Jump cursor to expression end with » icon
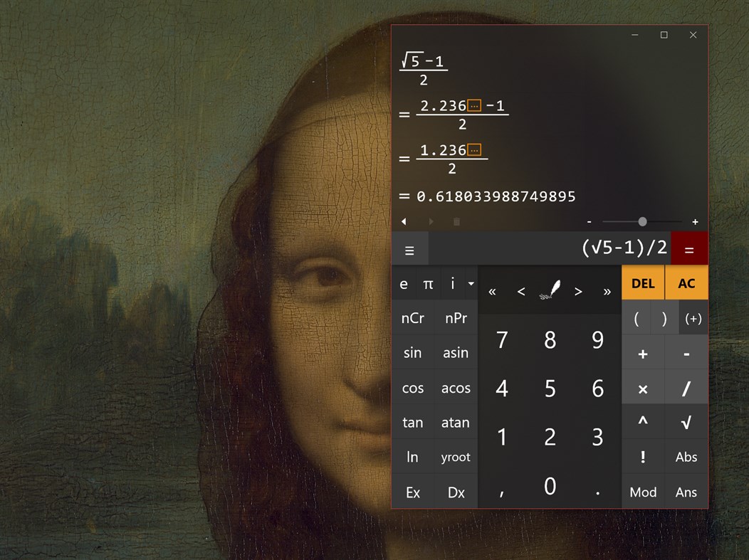 click(x=607, y=291)
